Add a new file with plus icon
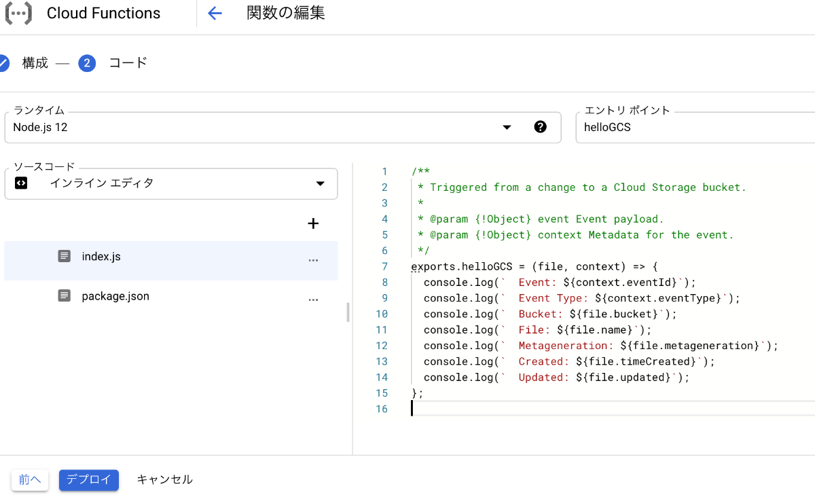815x504 pixels. coord(313,223)
